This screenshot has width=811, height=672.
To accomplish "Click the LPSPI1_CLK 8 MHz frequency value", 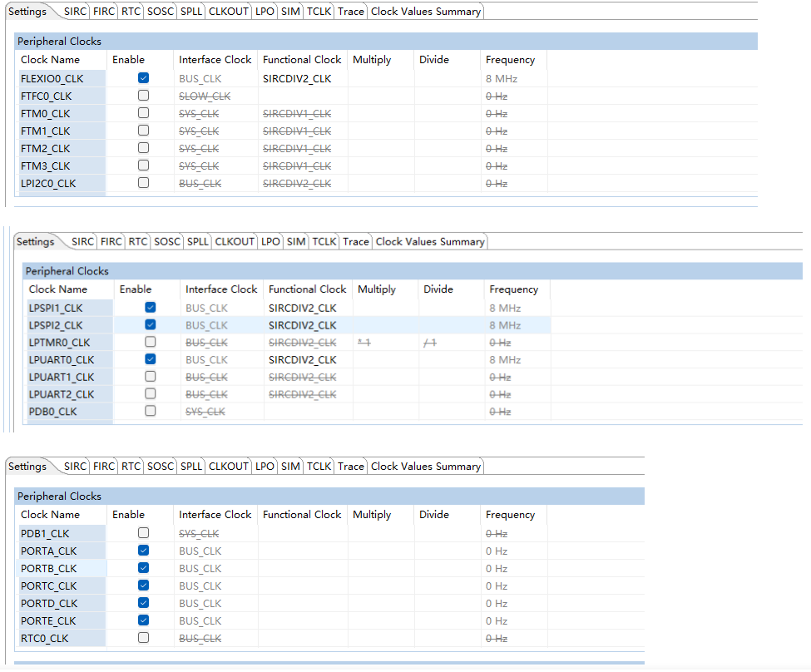I will pos(505,309).
